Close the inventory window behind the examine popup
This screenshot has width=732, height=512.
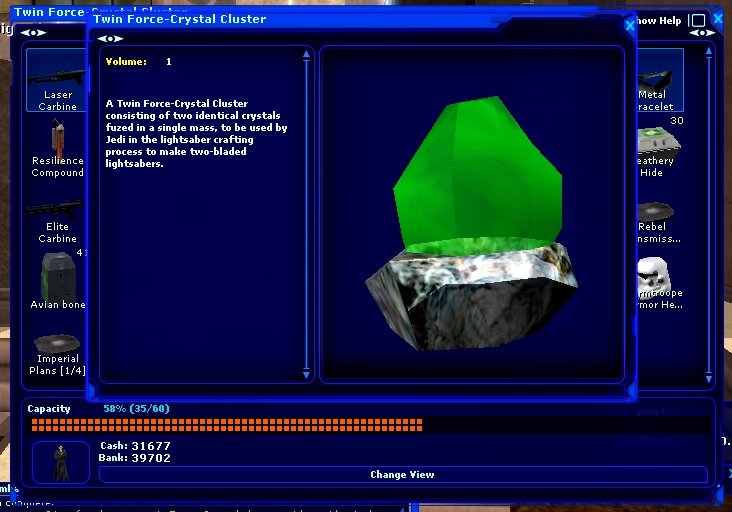pyautogui.click(x=718, y=19)
